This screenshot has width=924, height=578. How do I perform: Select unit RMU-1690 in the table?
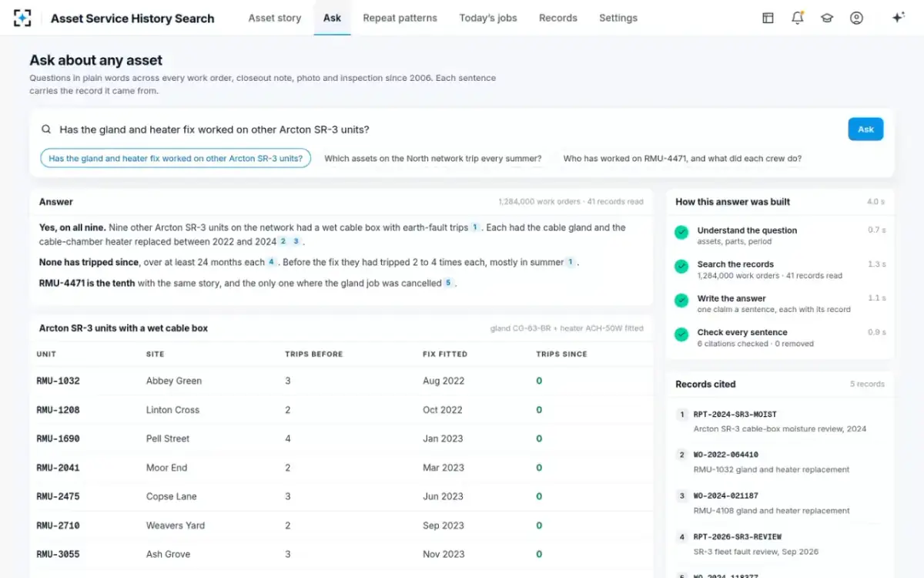[x=58, y=439]
